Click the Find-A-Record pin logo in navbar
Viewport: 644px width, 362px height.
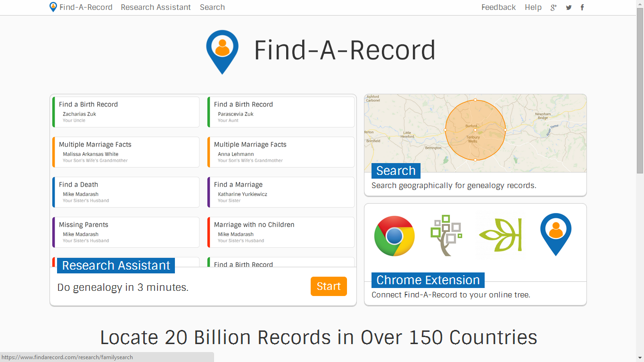tap(53, 7)
